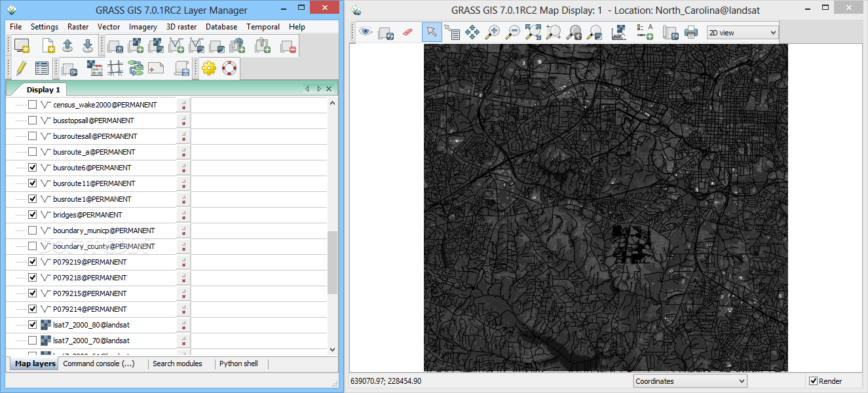Add raster map layer icon
868x393 pixels.
click(x=136, y=46)
